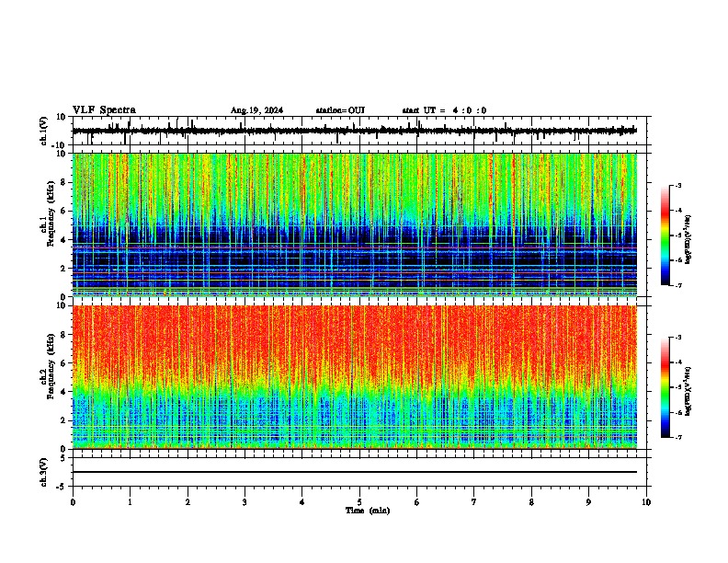Click the "6" kHz tick on ch.2 spectrogram
Image resolution: width=728 pixels, height=563 pixels.
(x=64, y=363)
